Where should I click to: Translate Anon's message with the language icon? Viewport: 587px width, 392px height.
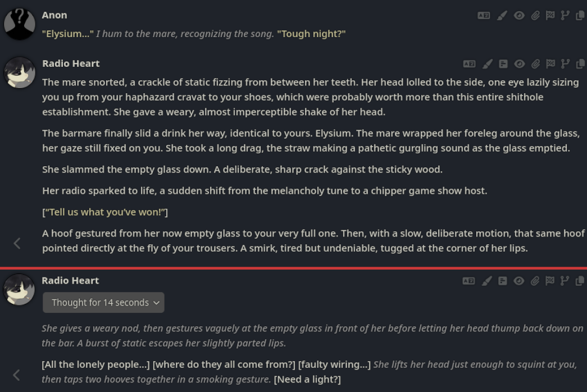tap(484, 15)
